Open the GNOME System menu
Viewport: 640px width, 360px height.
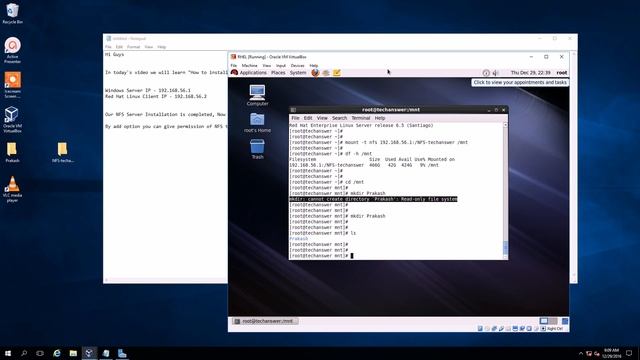click(x=298, y=73)
